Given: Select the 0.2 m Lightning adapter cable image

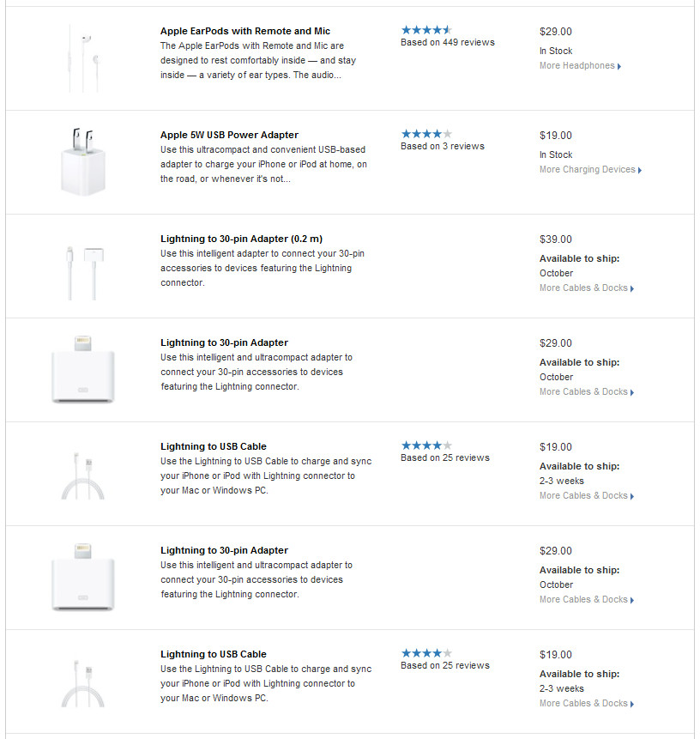Looking at the screenshot, I should (x=82, y=266).
